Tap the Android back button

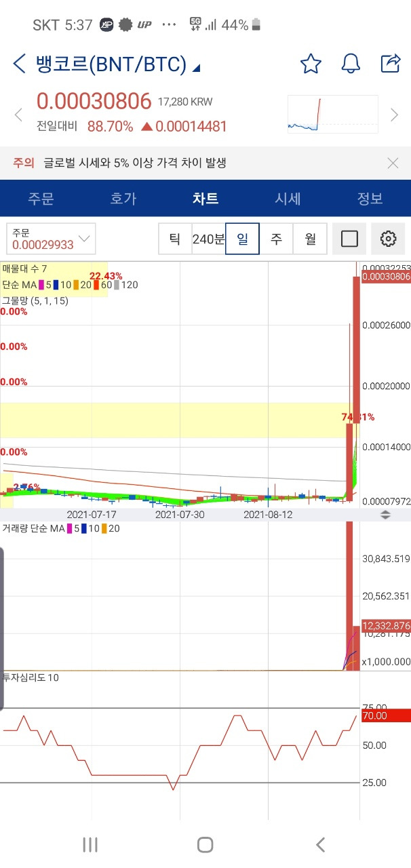(320, 844)
